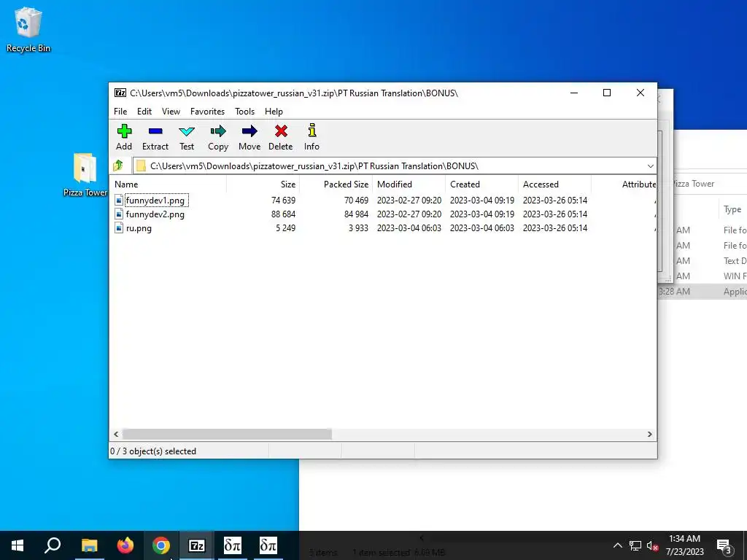Screen dimensions: 747x560
Task: Go up one folder level arrow icon
Action: tap(118, 166)
